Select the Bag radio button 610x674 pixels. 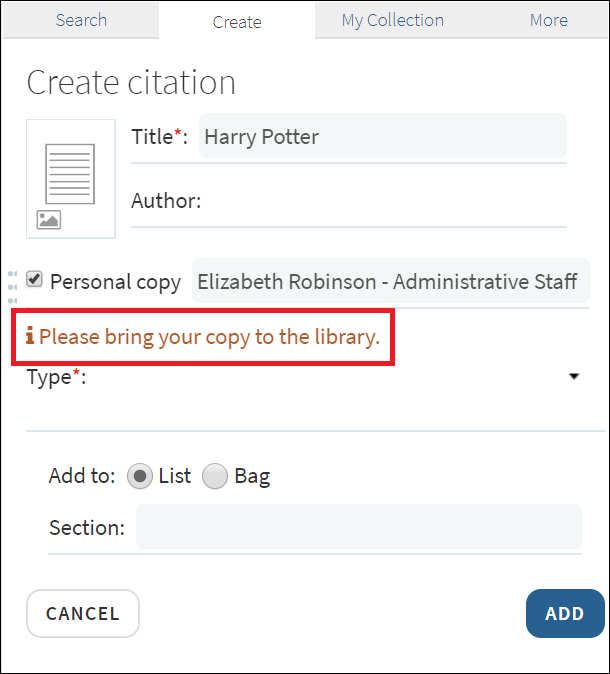[215, 476]
